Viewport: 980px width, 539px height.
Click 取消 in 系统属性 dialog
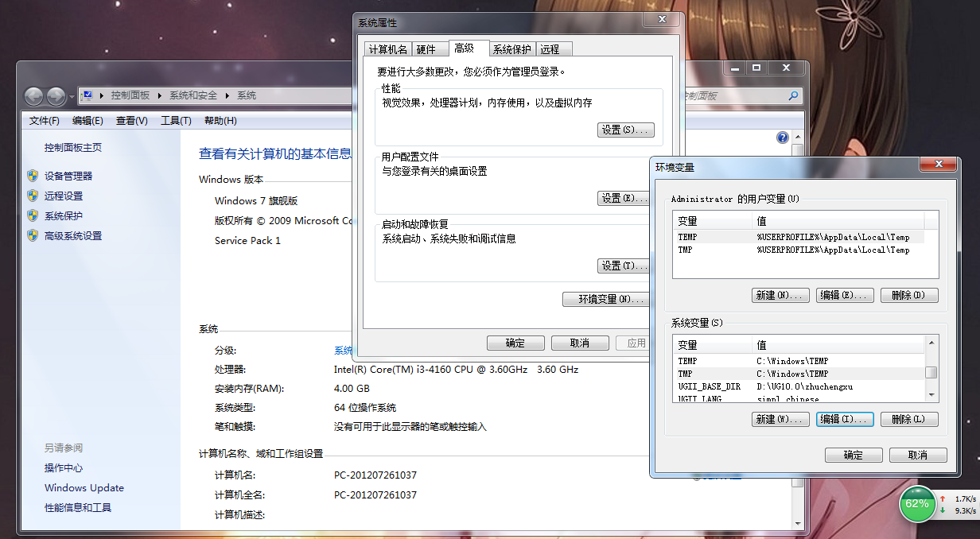coord(580,343)
